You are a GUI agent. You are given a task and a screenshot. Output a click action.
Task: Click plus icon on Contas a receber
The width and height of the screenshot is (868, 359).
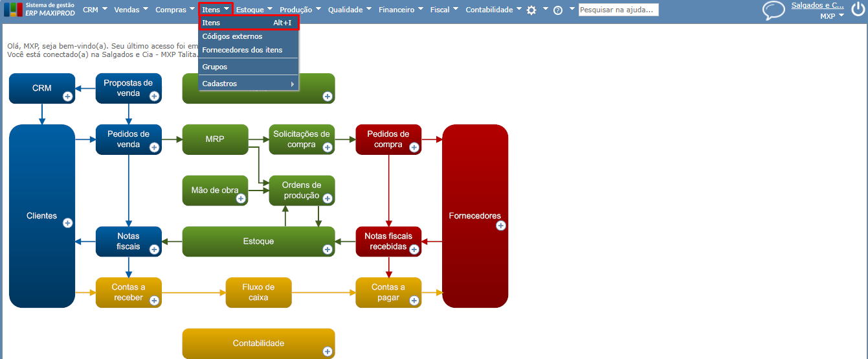[154, 301]
